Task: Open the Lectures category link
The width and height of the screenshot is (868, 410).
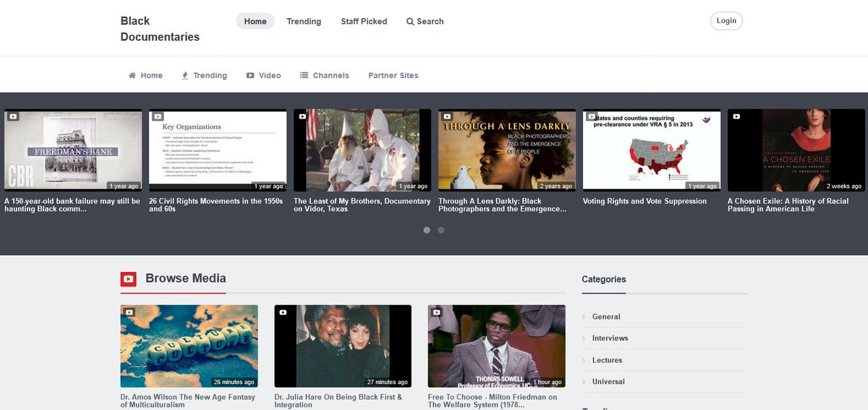Action: point(607,360)
